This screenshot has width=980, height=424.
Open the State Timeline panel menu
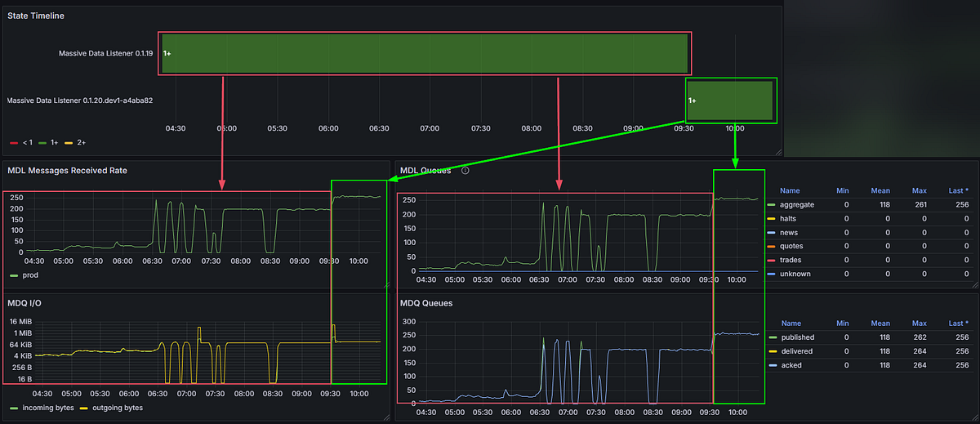tap(36, 16)
